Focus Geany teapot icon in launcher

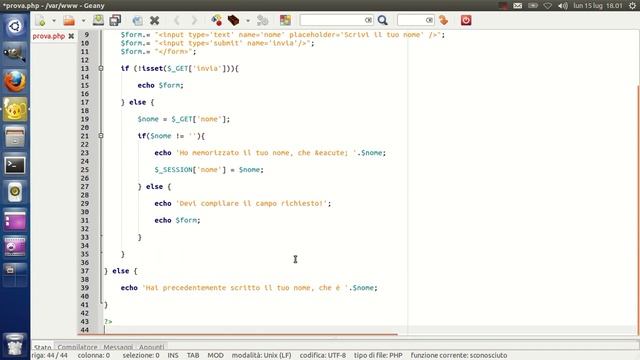pos(15,109)
